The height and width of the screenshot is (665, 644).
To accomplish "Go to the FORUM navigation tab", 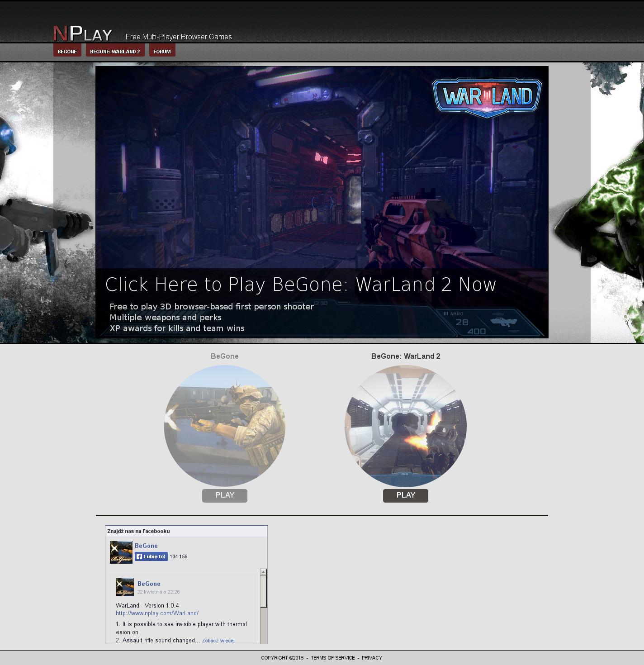I will pos(162,51).
